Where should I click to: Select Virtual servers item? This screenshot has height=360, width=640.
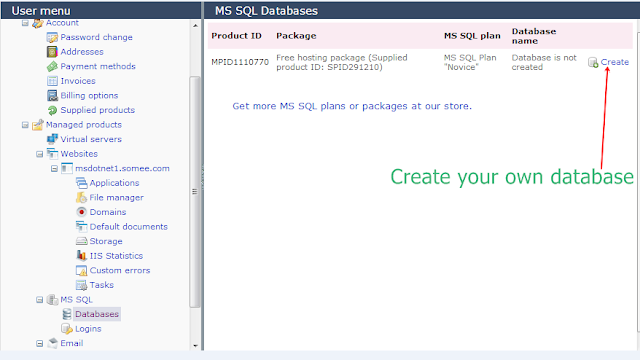click(91, 139)
